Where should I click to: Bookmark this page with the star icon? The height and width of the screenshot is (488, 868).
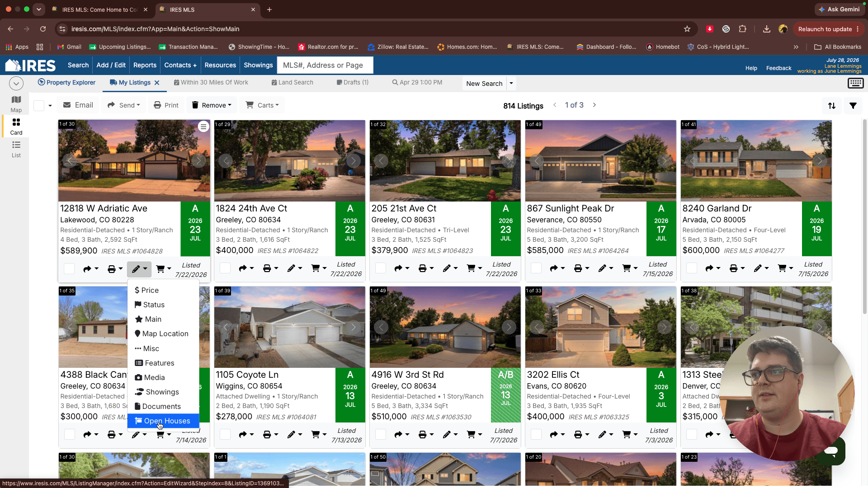(x=687, y=29)
